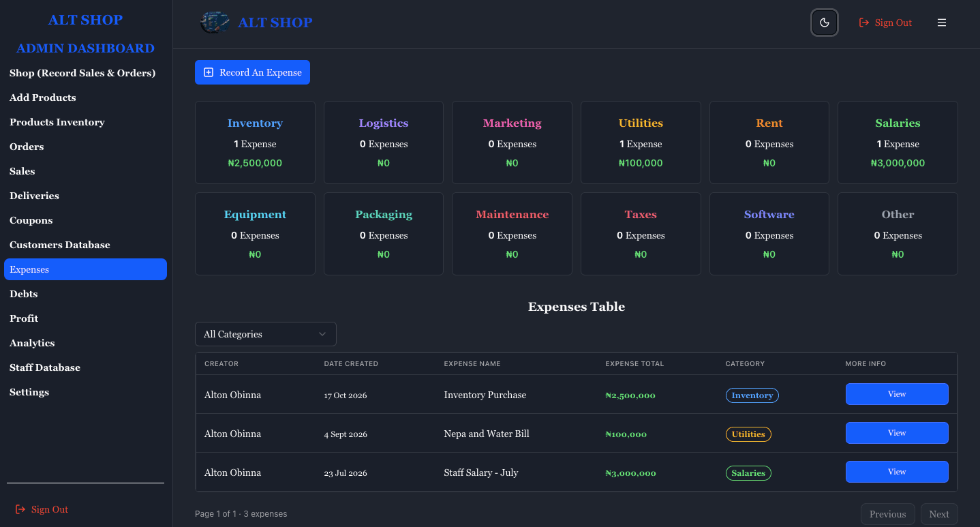The height and width of the screenshot is (527, 980).
Task: Open the hamburger menu icon
Action: point(942,22)
